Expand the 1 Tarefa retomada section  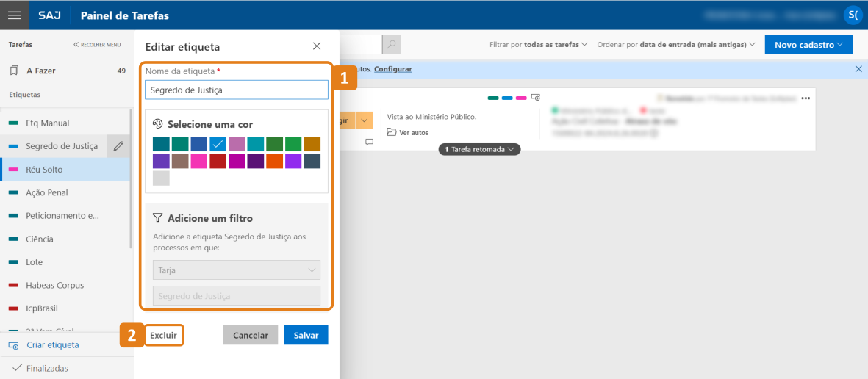479,149
